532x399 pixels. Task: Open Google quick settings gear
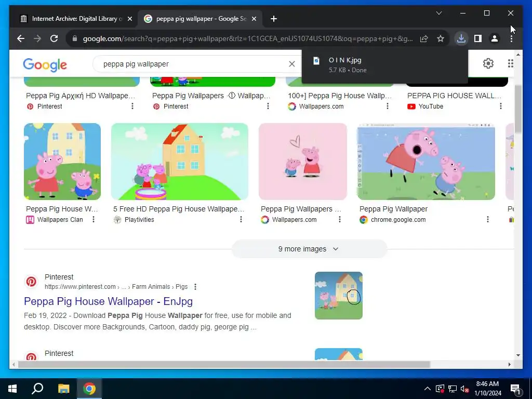point(488,63)
